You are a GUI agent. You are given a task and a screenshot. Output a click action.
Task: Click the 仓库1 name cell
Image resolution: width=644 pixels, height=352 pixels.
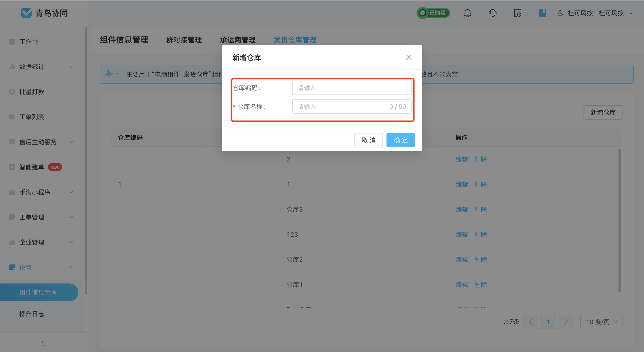click(294, 285)
